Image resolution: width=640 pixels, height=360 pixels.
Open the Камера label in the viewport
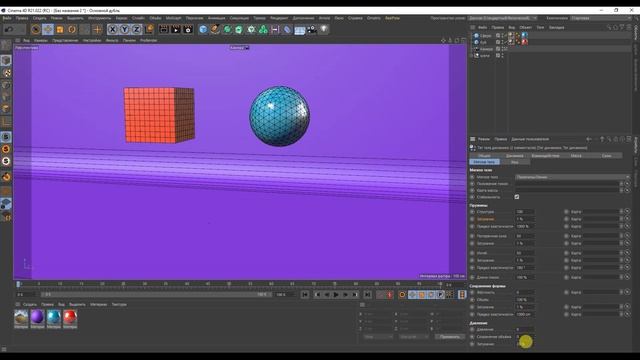pos(239,48)
